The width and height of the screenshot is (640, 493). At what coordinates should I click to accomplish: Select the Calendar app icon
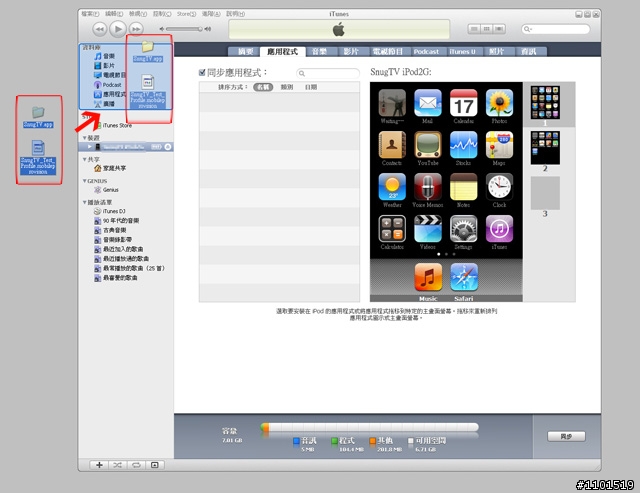click(464, 103)
